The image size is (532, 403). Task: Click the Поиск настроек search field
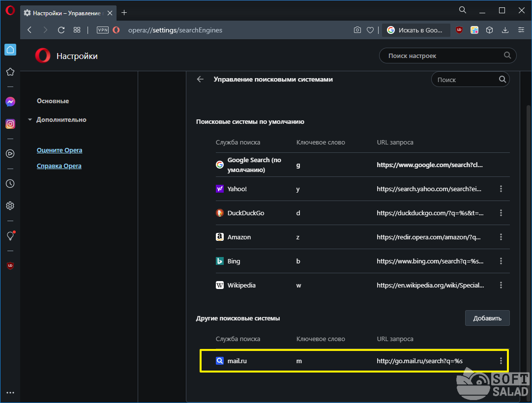(x=443, y=56)
